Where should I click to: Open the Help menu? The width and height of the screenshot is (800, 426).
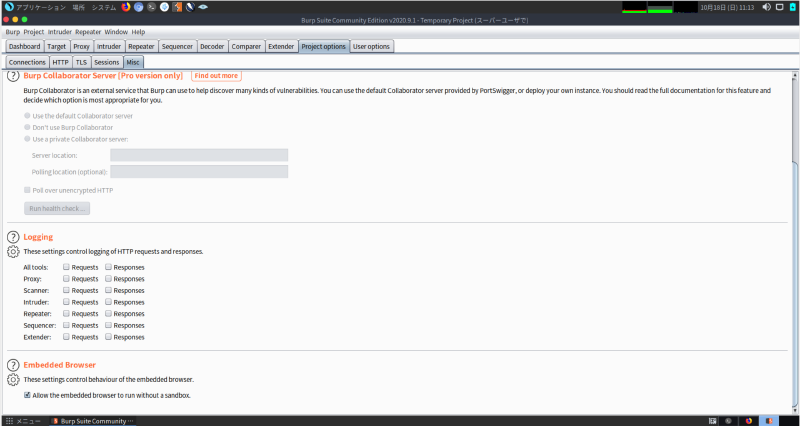(x=138, y=32)
